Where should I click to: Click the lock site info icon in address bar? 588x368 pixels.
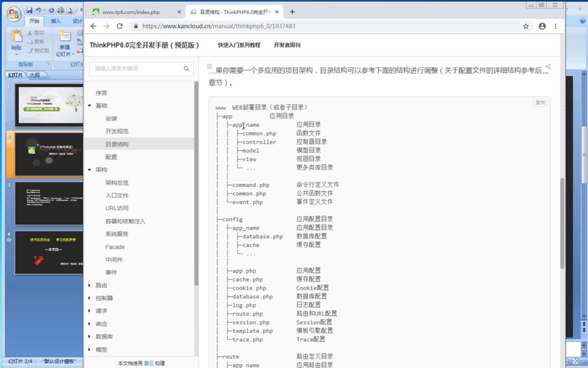(136, 26)
